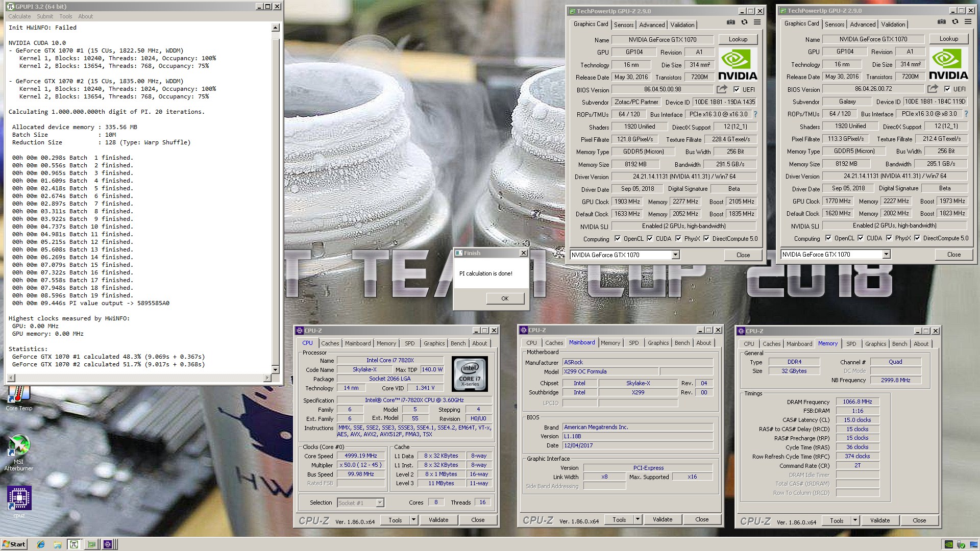The height and width of the screenshot is (551, 980).
Task: Click the screenshot camera icon in Galaxy GPU-Z window
Action: pyautogui.click(x=942, y=22)
